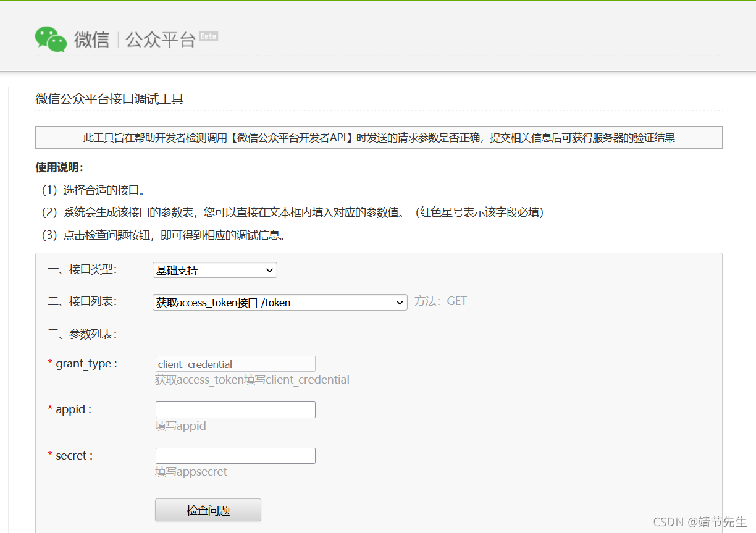Click the hint text 填写appid
Screen dimensions: 756x533
pos(180,426)
